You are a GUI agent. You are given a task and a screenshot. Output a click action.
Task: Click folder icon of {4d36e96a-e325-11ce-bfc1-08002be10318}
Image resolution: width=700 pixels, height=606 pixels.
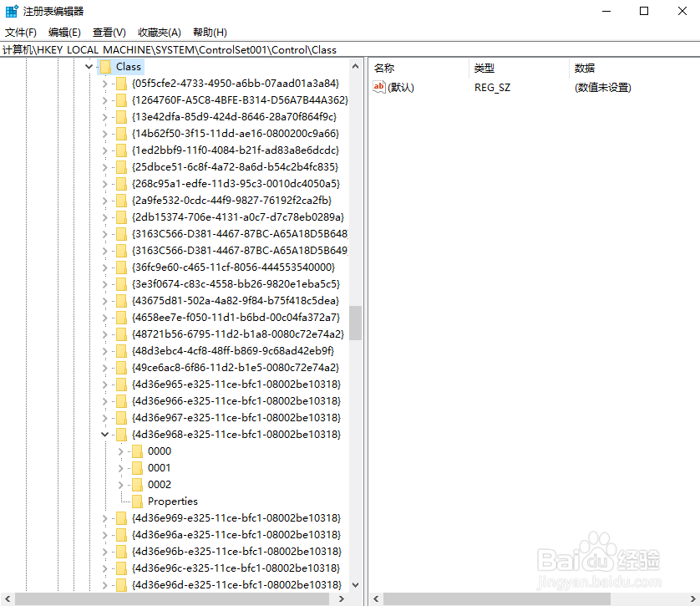[x=121, y=535]
